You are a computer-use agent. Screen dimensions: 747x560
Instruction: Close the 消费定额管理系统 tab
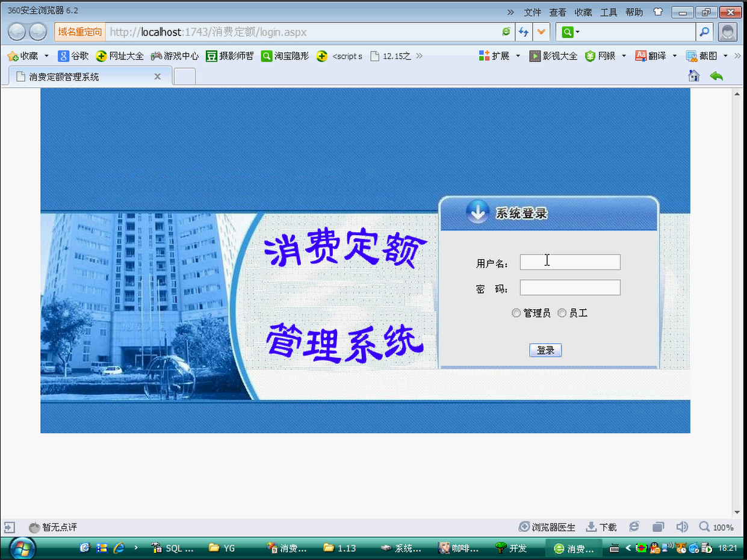[158, 76]
